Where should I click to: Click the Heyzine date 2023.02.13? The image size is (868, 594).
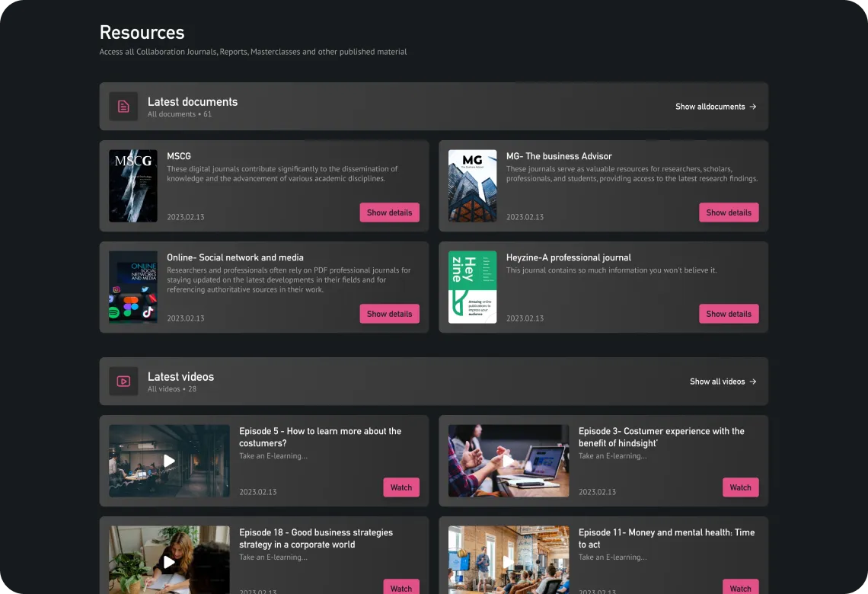point(525,318)
